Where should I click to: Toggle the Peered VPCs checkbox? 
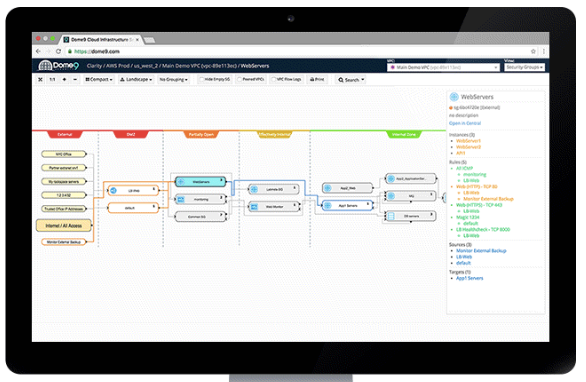[240, 80]
